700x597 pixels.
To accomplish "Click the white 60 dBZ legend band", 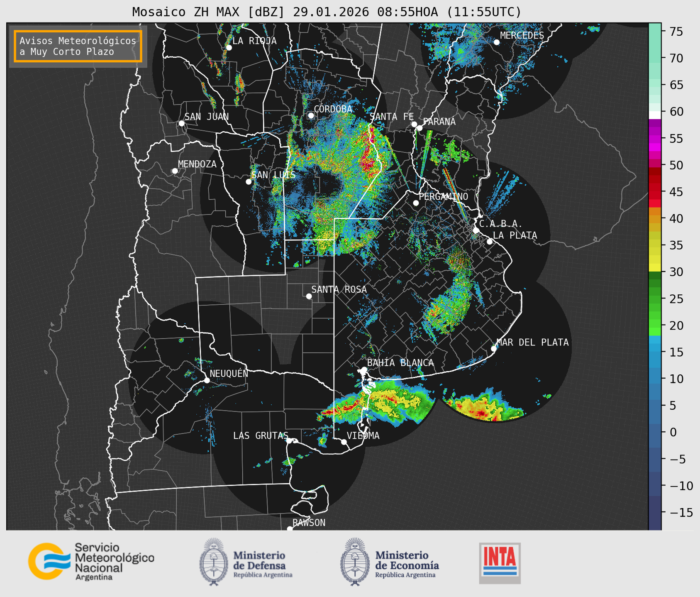I will click(655, 115).
